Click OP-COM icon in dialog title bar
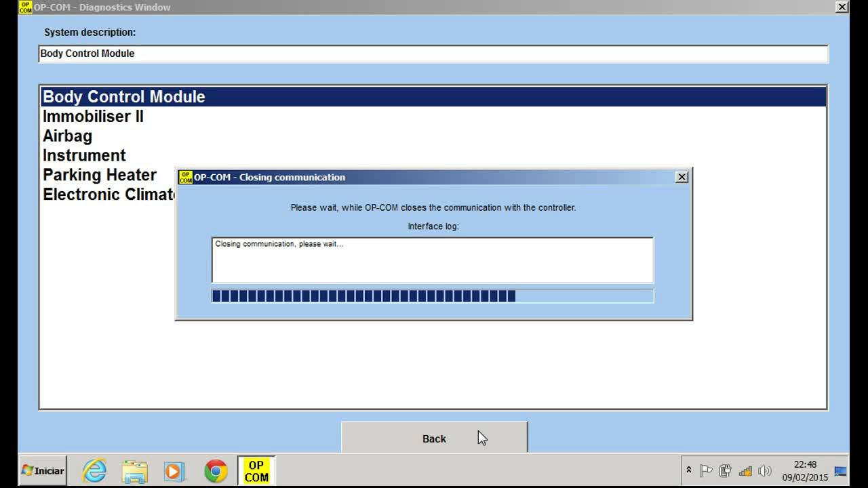The height and width of the screenshot is (488, 868). [x=185, y=177]
